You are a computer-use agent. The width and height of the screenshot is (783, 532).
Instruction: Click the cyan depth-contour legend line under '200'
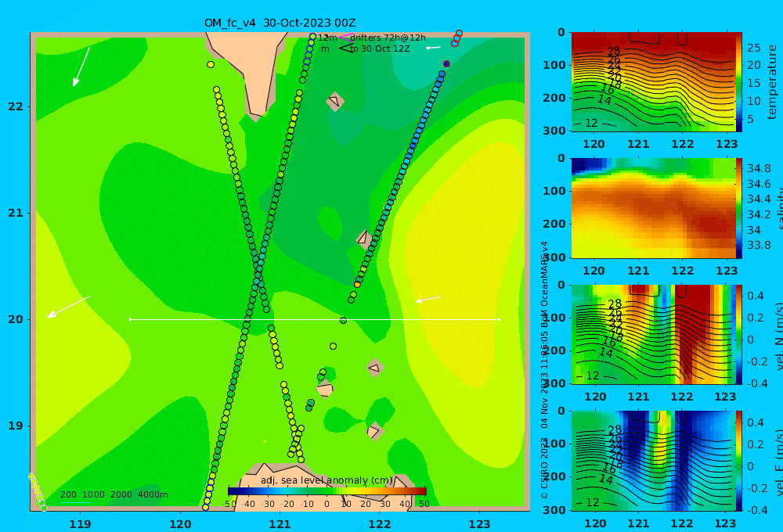[75, 502]
